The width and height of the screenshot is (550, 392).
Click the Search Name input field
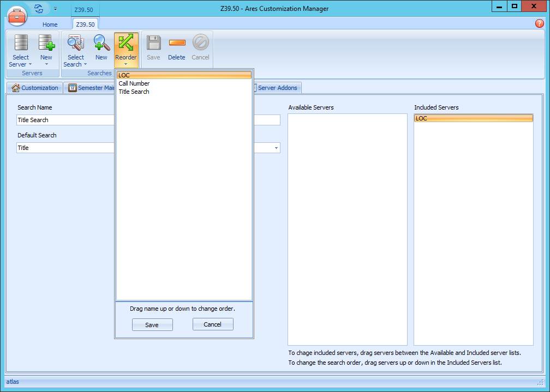[65, 120]
